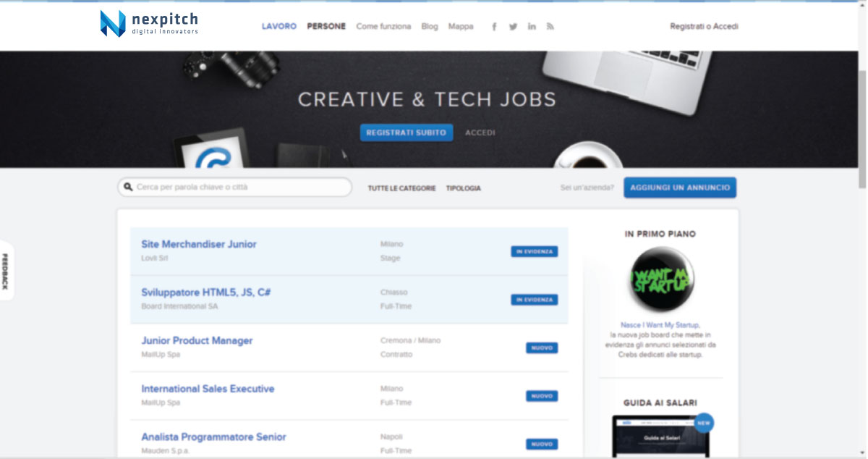Click 'Sei un'azienda?' text
The width and height of the screenshot is (868, 459).
tap(587, 188)
